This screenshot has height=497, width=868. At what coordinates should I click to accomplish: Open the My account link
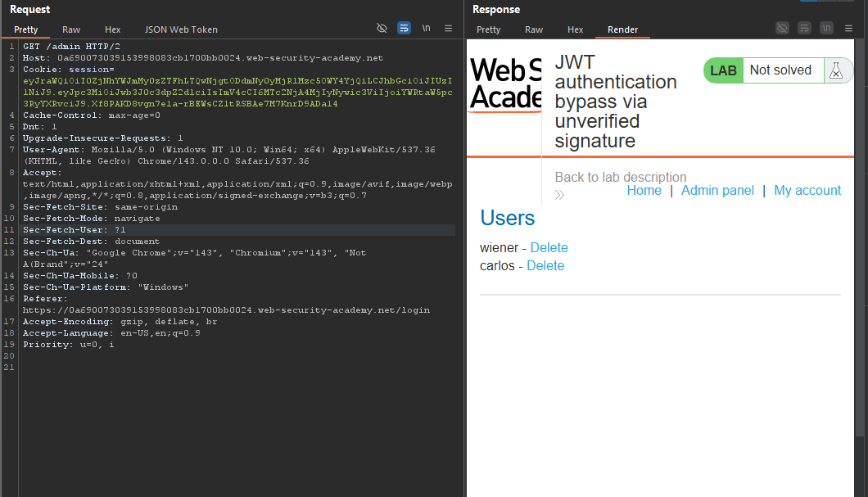(807, 191)
